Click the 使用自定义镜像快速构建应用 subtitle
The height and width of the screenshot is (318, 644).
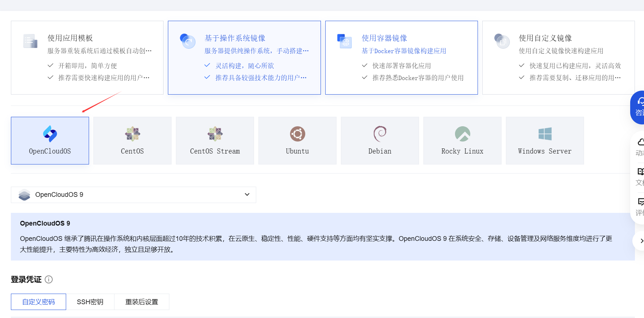click(561, 51)
